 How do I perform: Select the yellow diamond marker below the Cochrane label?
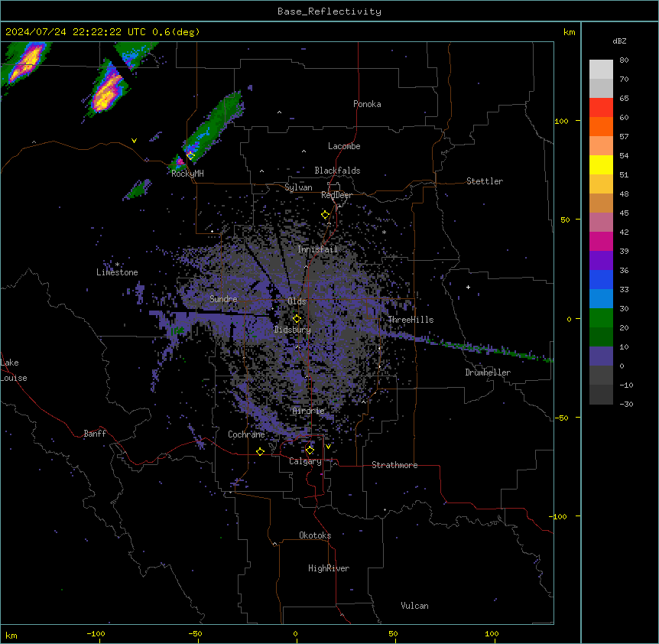pyautogui.click(x=260, y=451)
